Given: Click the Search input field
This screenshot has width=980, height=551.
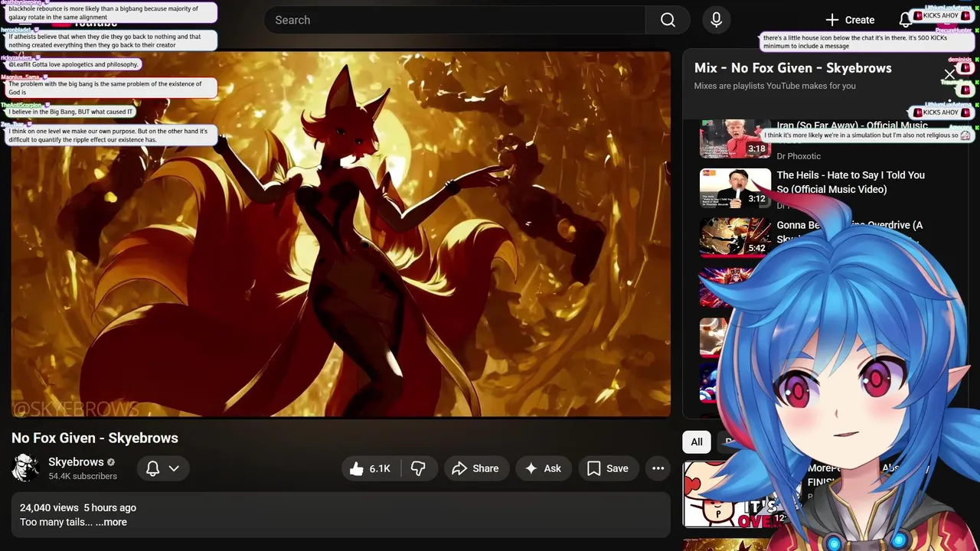Looking at the screenshot, I should point(455,20).
